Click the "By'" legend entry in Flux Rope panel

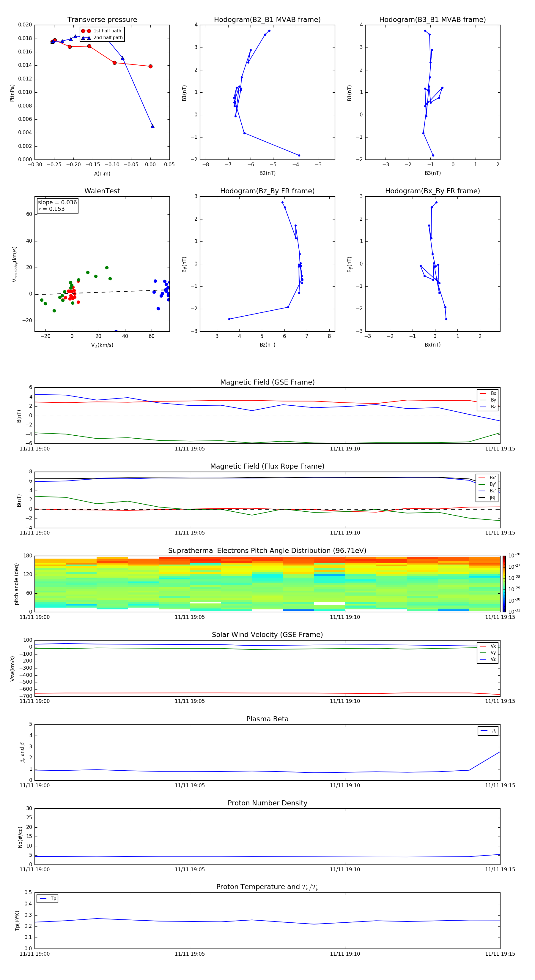487,484
